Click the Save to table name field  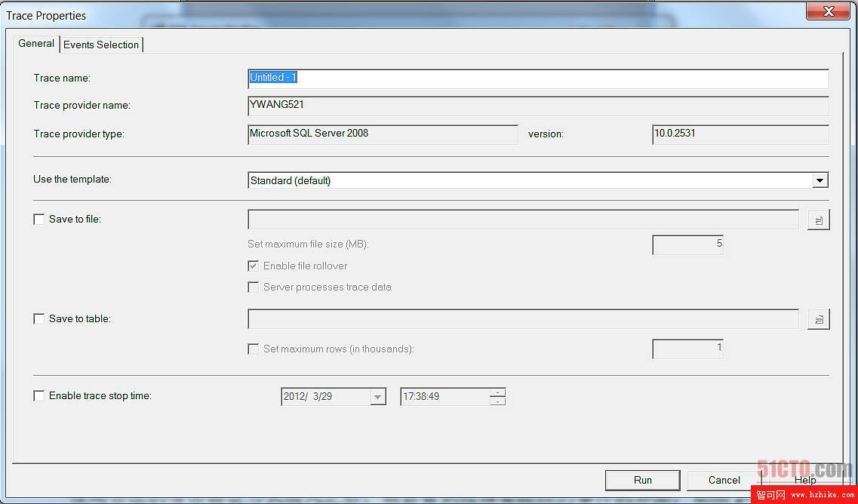point(523,319)
